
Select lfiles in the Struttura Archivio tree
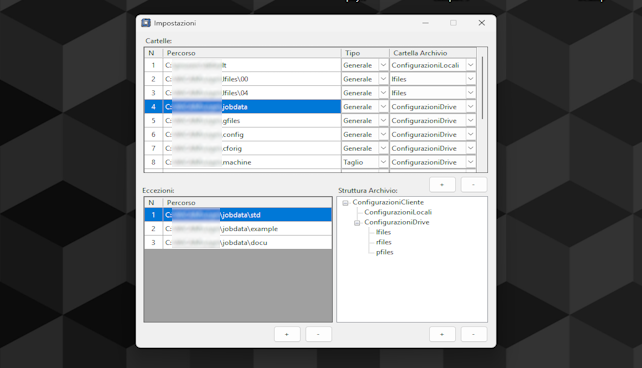tap(383, 232)
